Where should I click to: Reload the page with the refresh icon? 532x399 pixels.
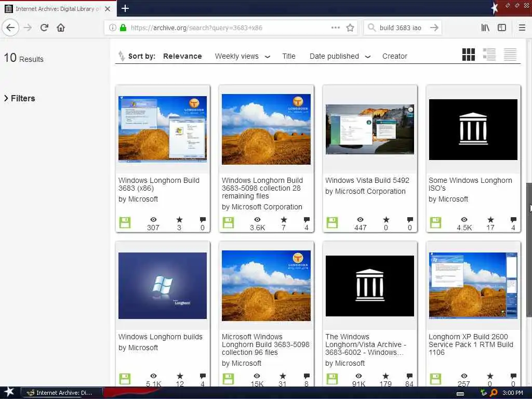pyautogui.click(x=45, y=28)
